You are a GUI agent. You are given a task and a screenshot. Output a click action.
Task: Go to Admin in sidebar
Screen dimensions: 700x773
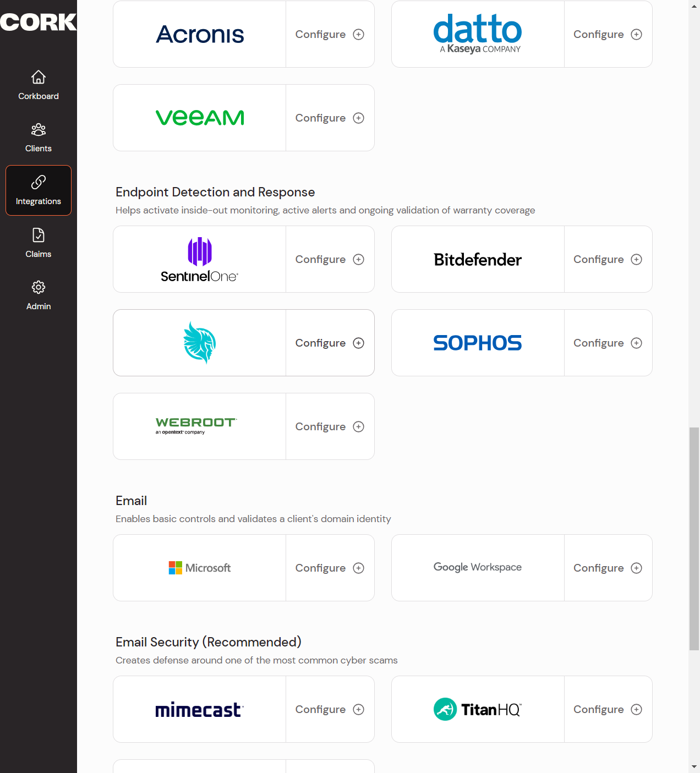point(39,295)
